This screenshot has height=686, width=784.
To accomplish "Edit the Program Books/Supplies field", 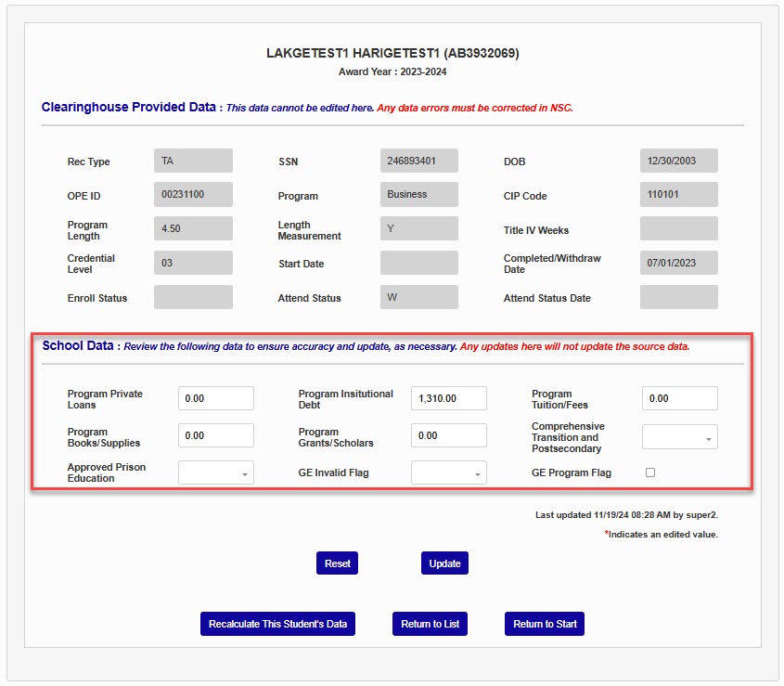I will pos(216,435).
